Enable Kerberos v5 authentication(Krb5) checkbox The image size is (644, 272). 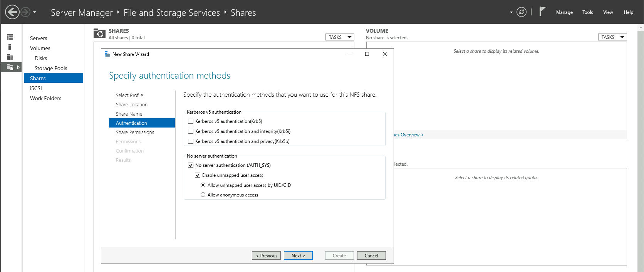click(x=191, y=121)
